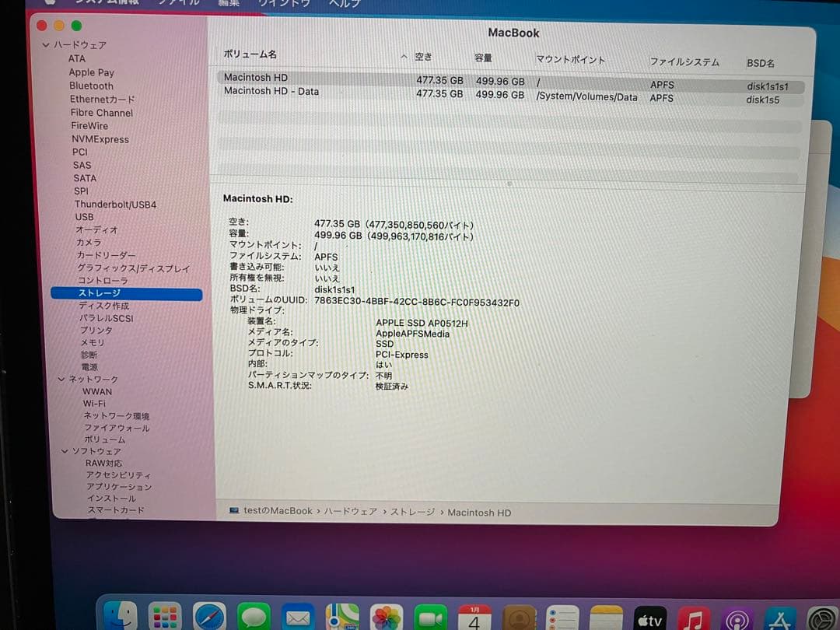Sort by the 容量 column header
This screenshot has height=630, width=840.
483,58
